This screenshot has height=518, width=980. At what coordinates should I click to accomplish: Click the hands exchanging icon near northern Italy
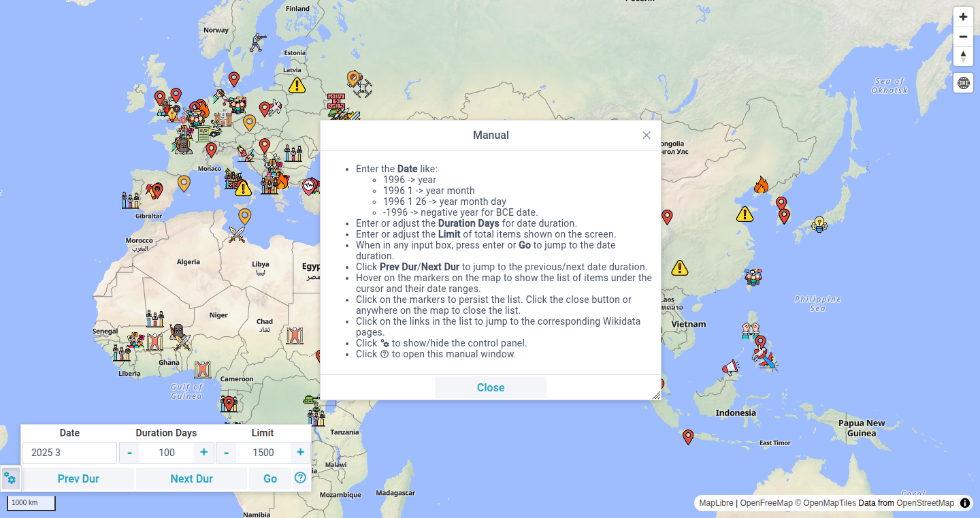[245, 153]
